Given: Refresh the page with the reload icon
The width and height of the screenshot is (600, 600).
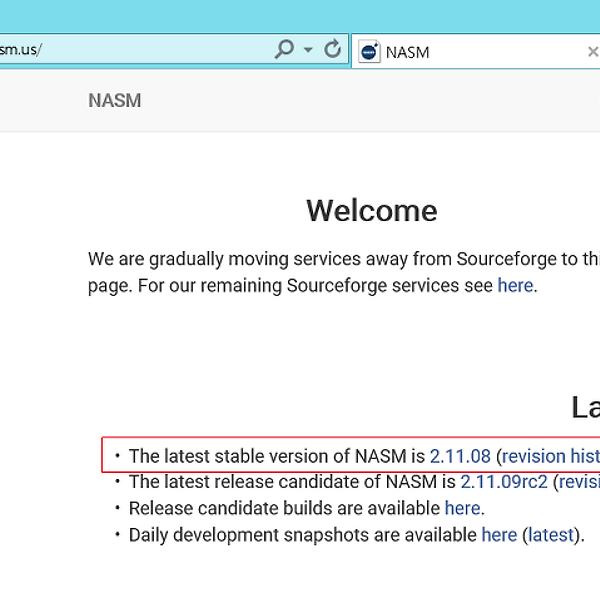Looking at the screenshot, I should [x=332, y=50].
